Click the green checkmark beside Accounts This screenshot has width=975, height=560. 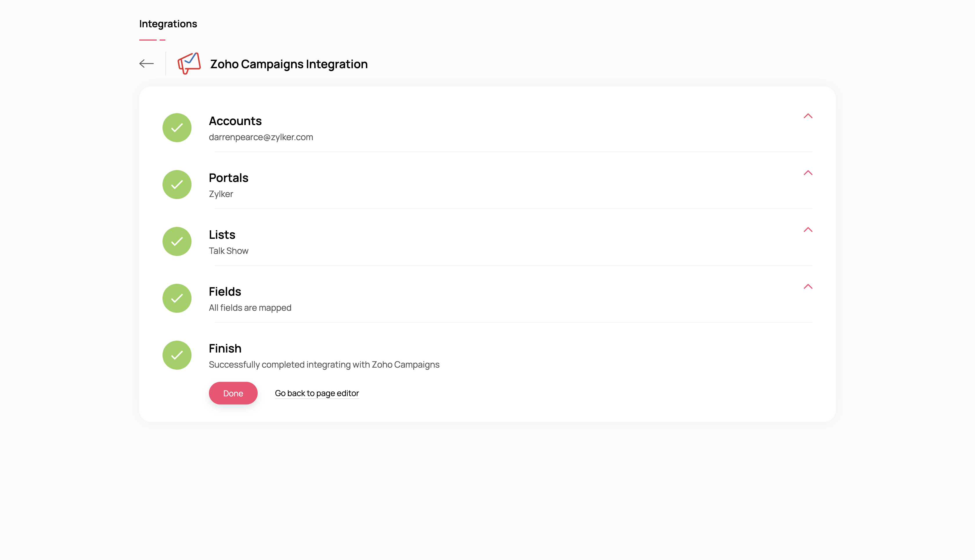(177, 128)
